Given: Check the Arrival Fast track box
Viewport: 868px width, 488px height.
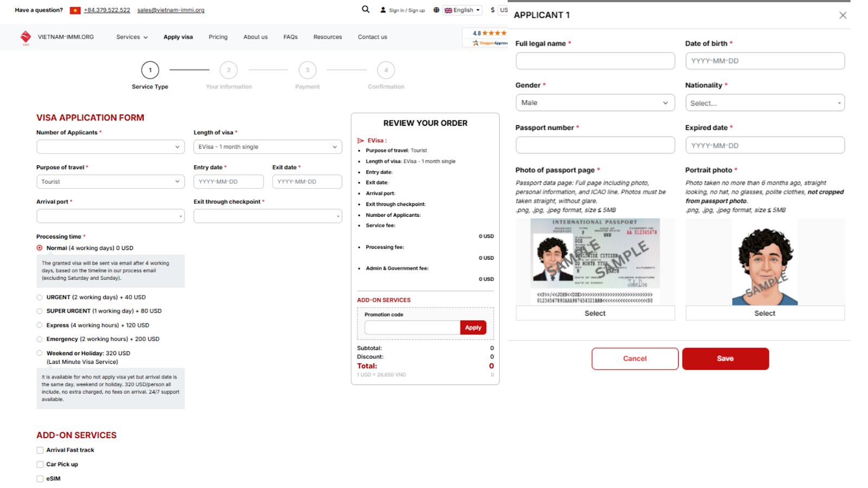Looking at the screenshot, I should [x=40, y=450].
